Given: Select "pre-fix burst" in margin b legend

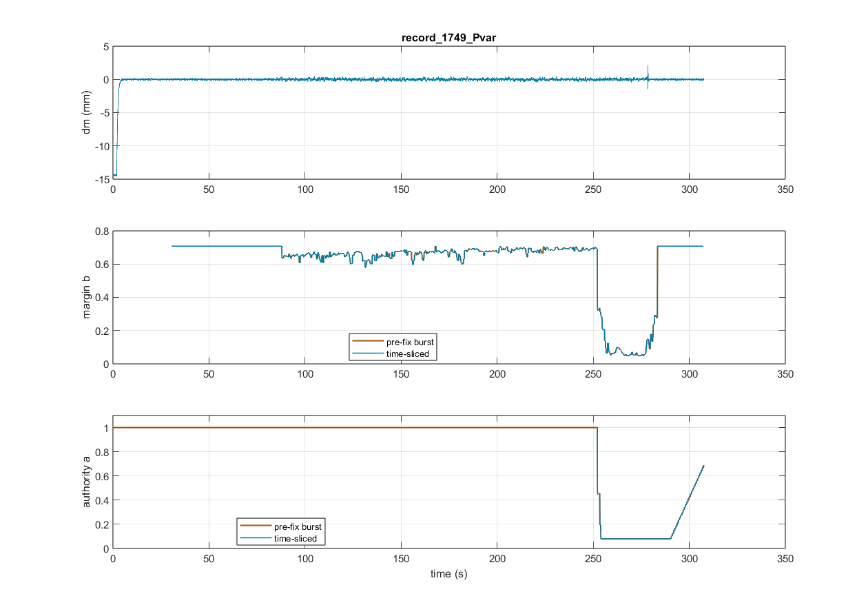Looking at the screenshot, I should [x=410, y=342].
